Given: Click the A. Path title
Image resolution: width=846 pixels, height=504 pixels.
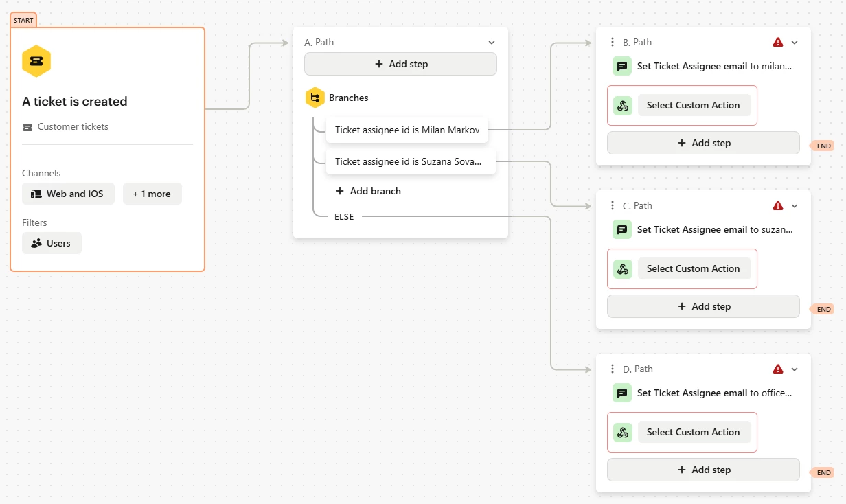Looking at the screenshot, I should tap(319, 43).
